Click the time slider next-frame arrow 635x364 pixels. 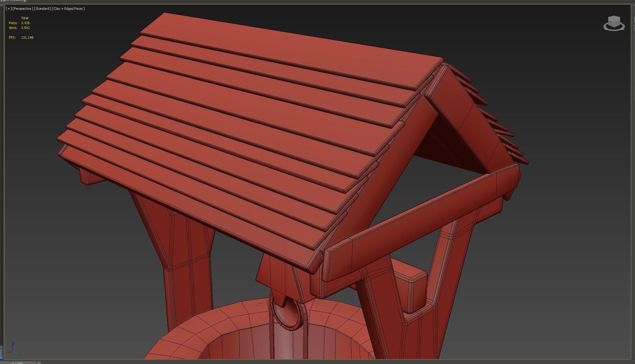pyautogui.click(x=39, y=363)
